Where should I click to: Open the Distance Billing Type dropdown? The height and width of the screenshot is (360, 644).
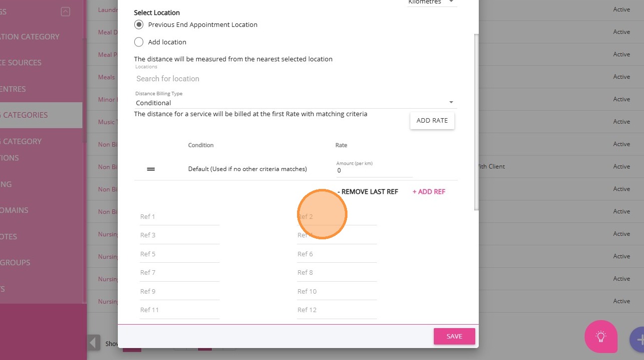(x=295, y=103)
